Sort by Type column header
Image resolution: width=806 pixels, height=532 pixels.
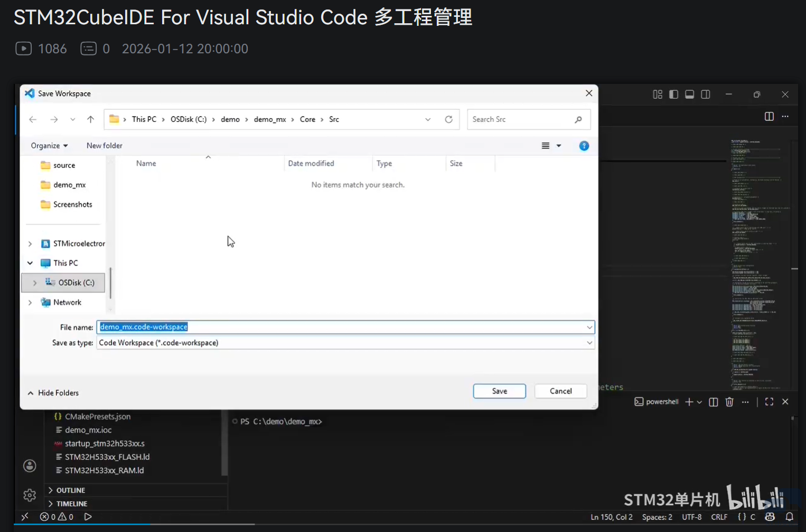click(384, 164)
